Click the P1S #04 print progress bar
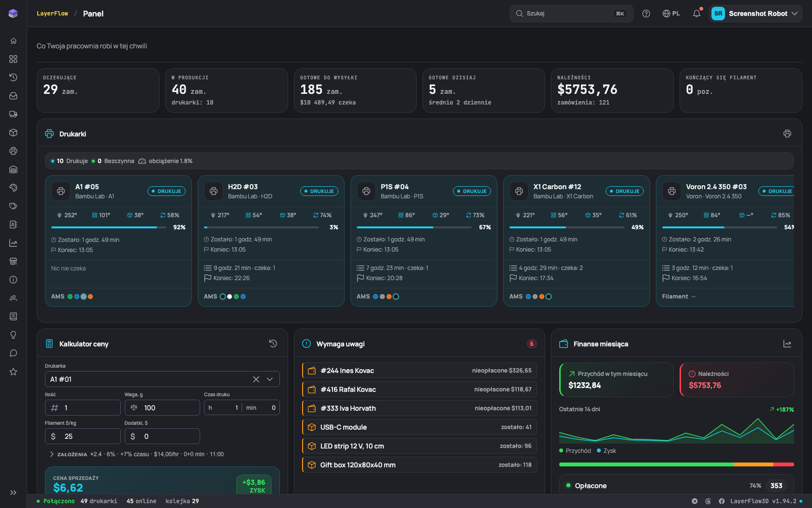The height and width of the screenshot is (508, 812). [414, 227]
